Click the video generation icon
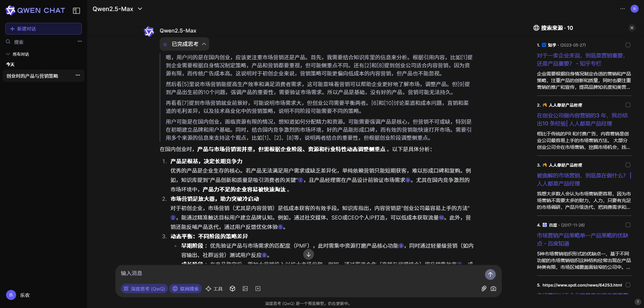644x308 pixels. [x=258, y=289]
